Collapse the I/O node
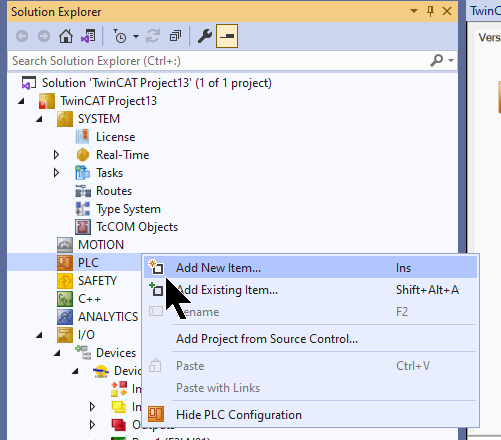 39,335
